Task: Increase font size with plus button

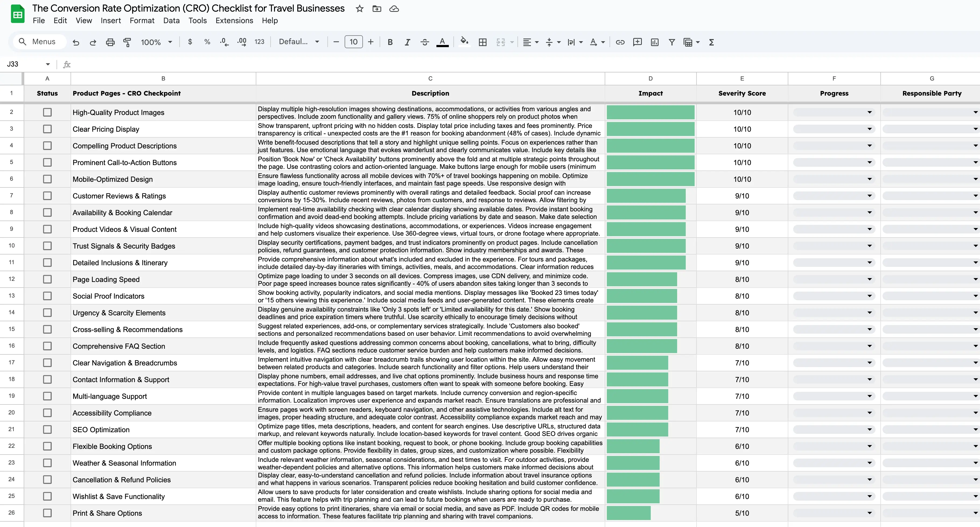Action: (370, 42)
